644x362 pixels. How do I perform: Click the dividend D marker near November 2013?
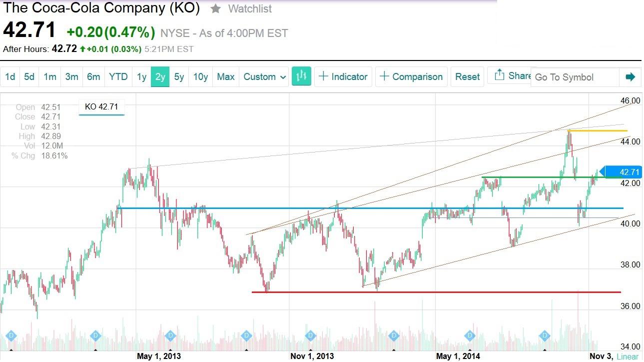pyautogui.click(x=310, y=336)
